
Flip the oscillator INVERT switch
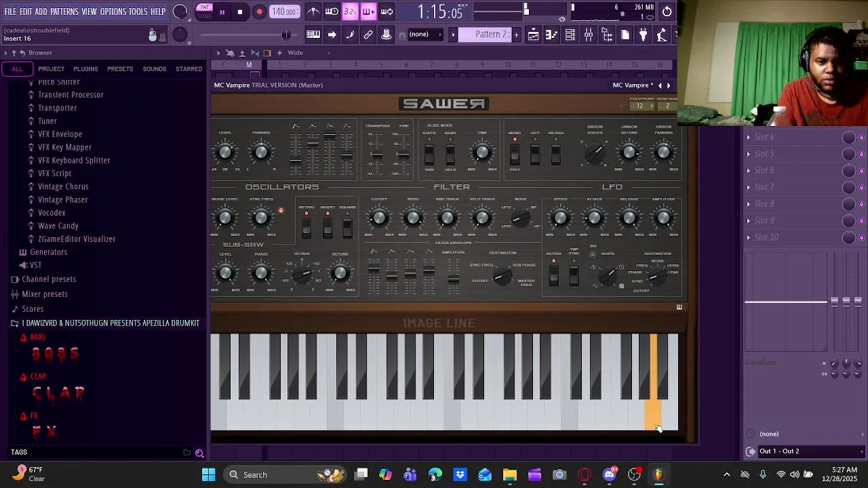click(328, 226)
